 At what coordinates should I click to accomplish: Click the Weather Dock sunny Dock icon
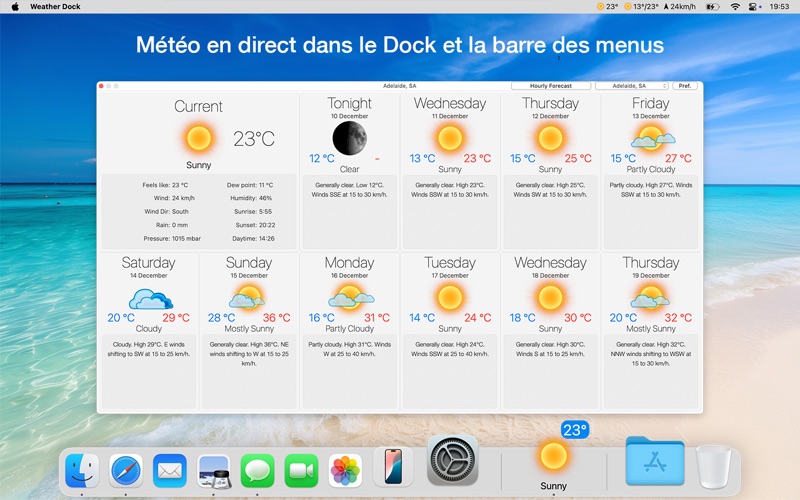(554, 456)
